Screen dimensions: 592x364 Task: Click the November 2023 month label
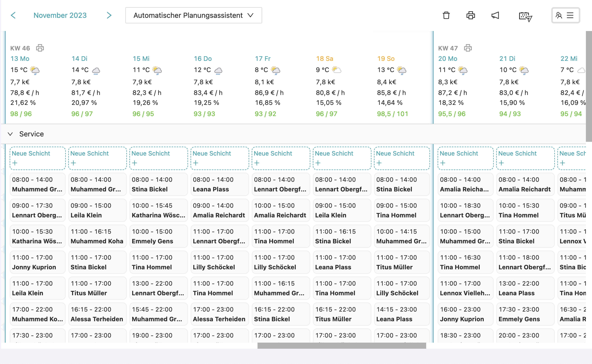(60, 15)
